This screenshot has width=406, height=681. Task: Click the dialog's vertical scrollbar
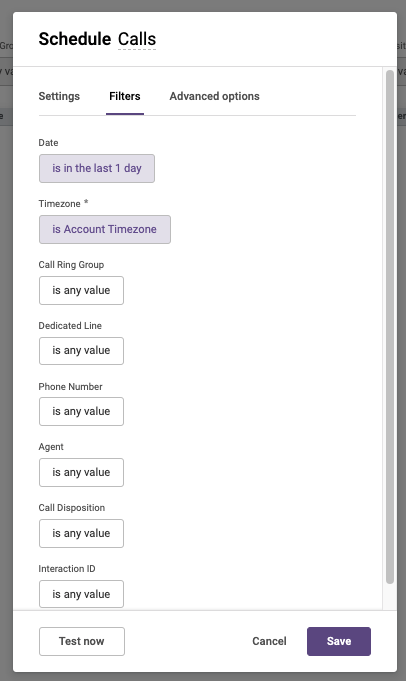(x=390, y=327)
